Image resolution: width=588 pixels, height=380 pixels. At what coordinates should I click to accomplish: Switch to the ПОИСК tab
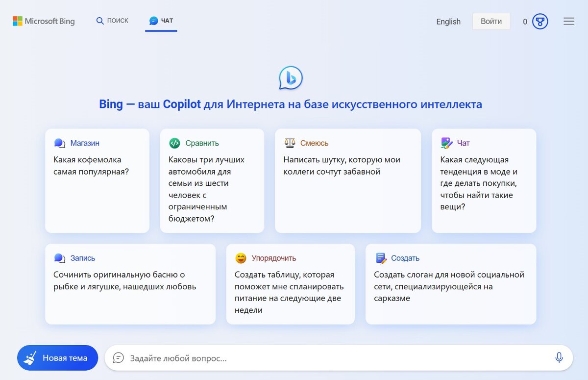[112, 21]
